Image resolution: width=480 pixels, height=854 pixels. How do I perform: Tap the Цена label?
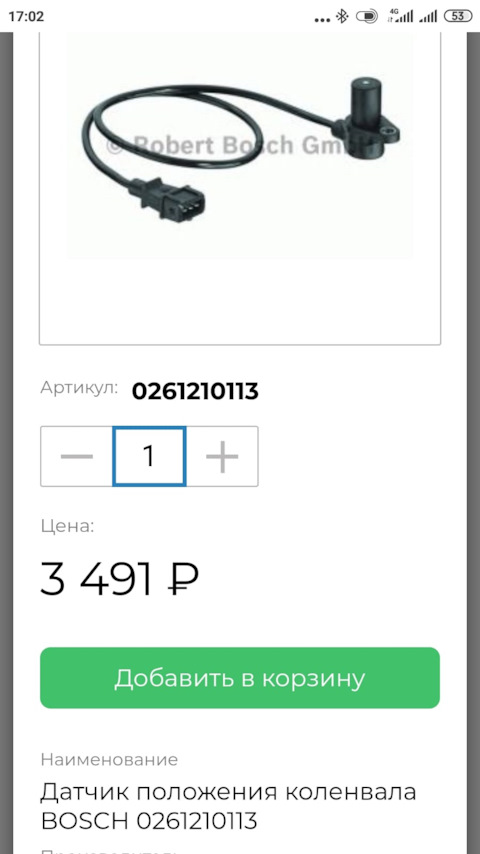(68, 526)
